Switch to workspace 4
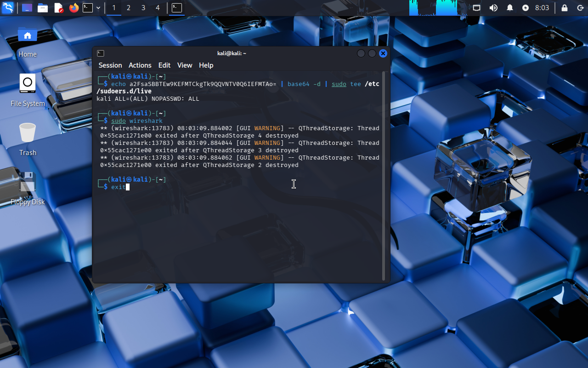Viewport: 588px width, 368px height. pyautogui.click(x=158, y=8)
